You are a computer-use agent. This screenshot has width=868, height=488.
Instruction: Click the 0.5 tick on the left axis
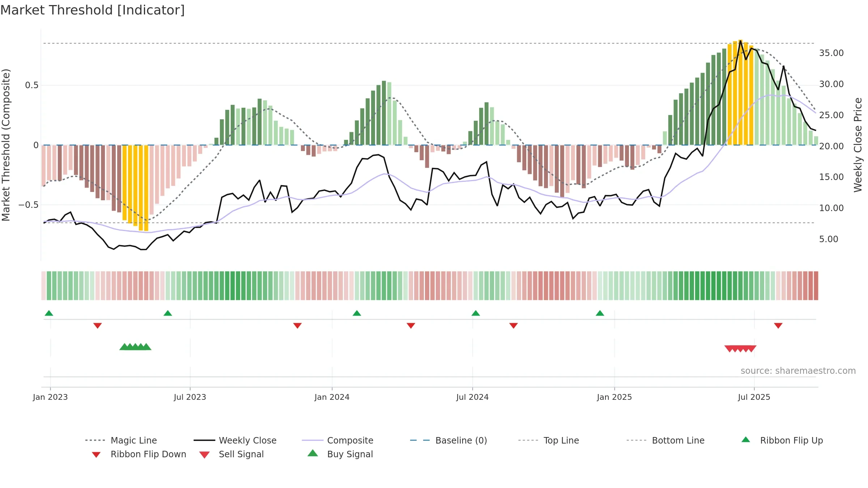point(32,85)
